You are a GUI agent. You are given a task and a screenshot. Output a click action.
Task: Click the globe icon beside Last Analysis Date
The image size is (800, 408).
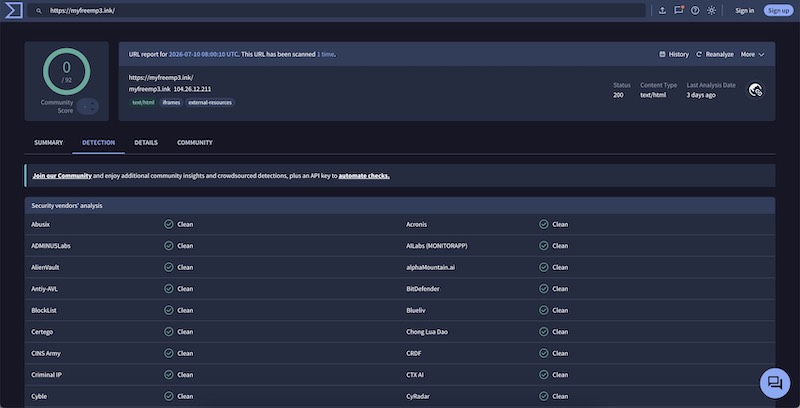pos(756,90)
